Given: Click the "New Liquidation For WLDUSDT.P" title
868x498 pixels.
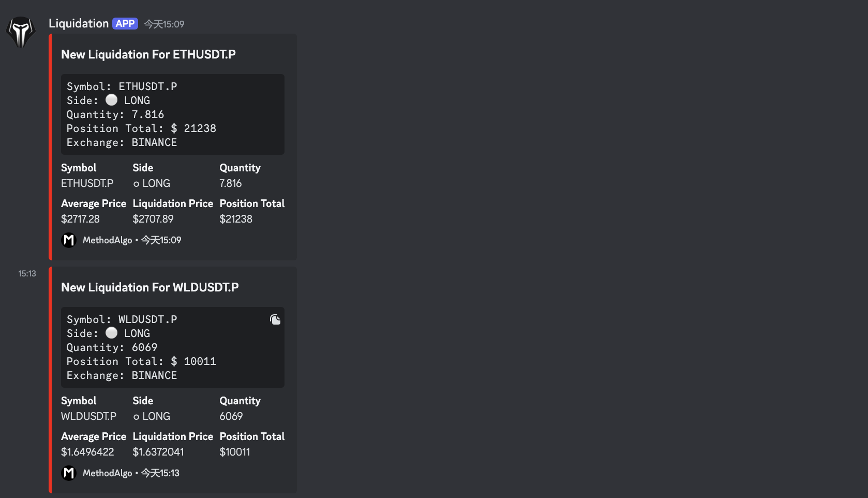Looking at the screenshot, I should click(x=150, y=287).
